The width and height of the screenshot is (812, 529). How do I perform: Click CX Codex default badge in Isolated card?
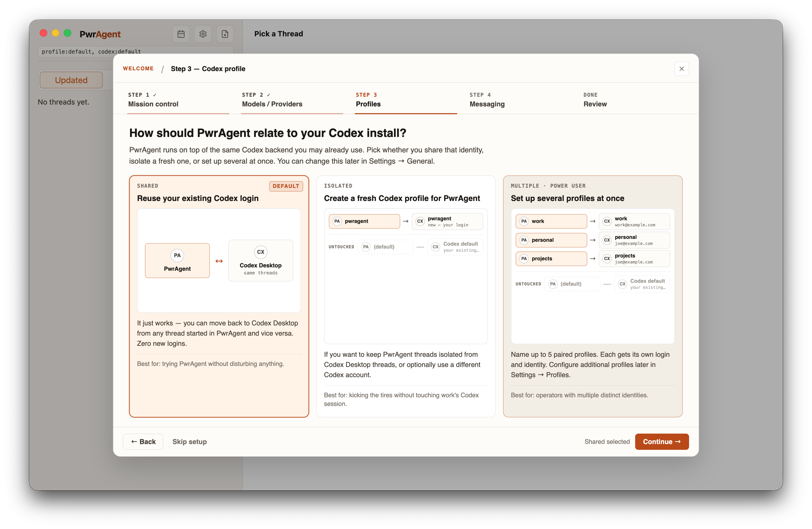click(435, 247)
